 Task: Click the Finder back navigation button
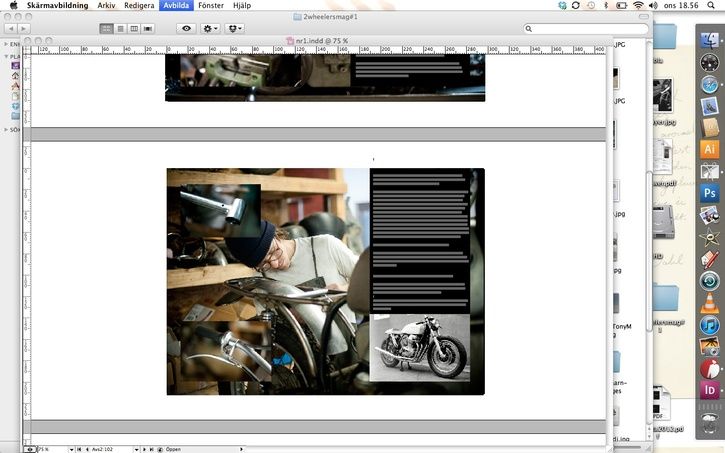10,29
